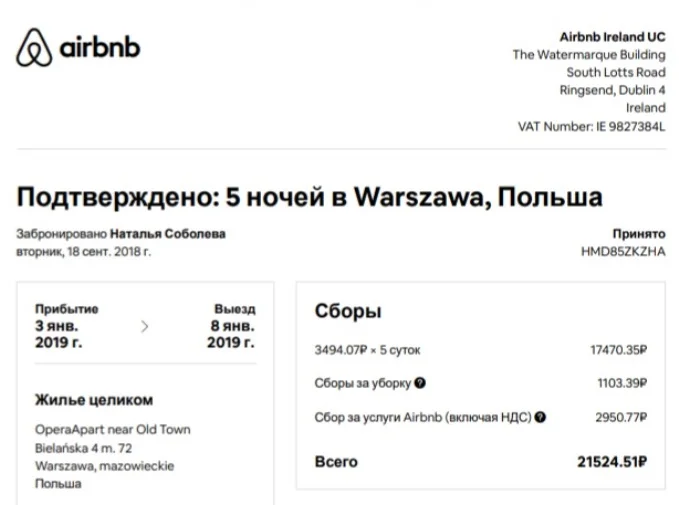Click the total amount 21524.51₽
The height and width of the screenshot is (505, 679).
pos(612,462)
